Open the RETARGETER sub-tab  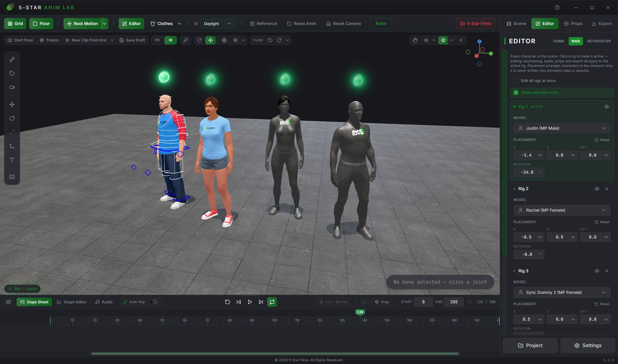[x=599, y=41]
